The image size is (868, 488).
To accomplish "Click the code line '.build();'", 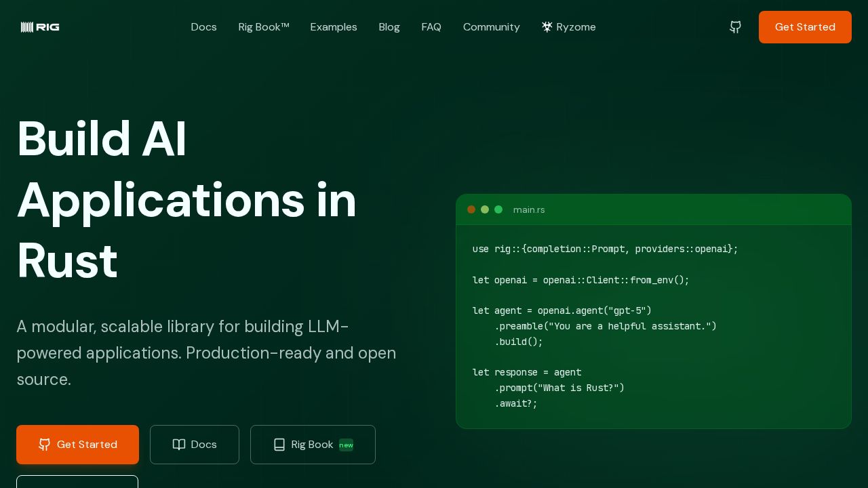I will 519,342.
